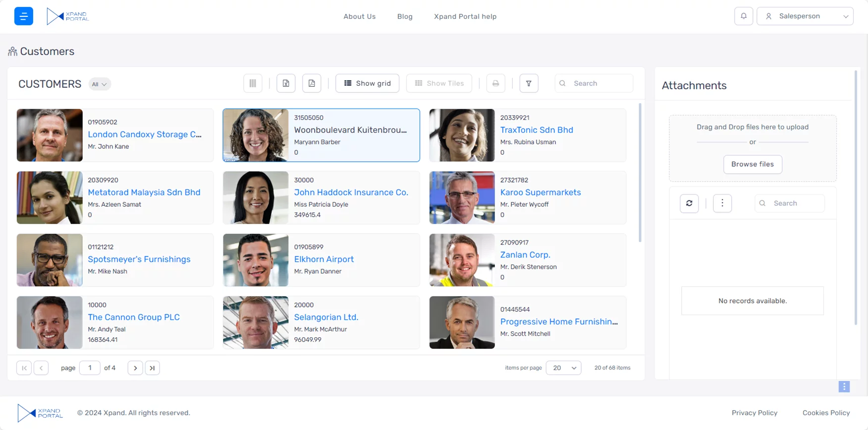Open About Us menu item
The height and width of the screenshot is (430, 868).
click(359, 16)
